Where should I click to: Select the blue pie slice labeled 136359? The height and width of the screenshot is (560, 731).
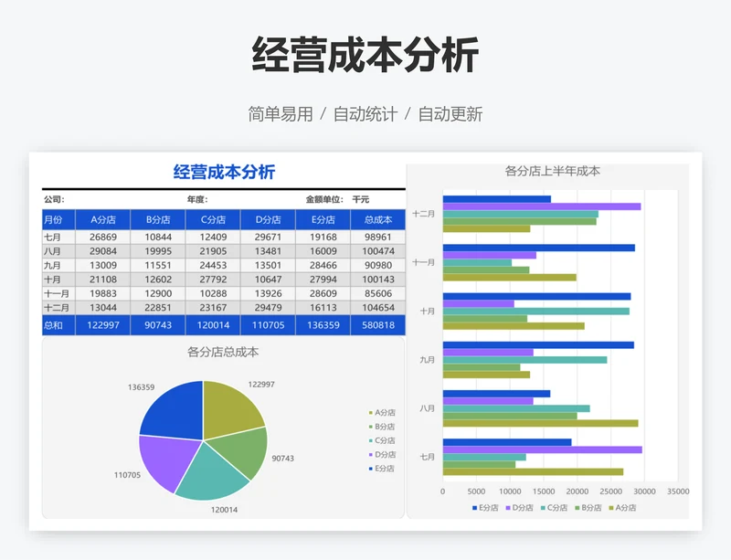tap(174, 408)
